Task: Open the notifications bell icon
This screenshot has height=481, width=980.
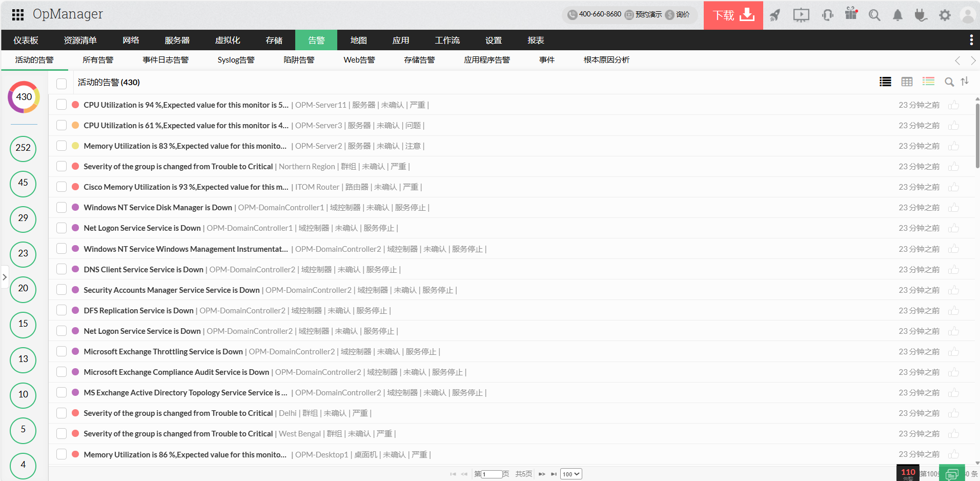Action: tap(897, 15)
